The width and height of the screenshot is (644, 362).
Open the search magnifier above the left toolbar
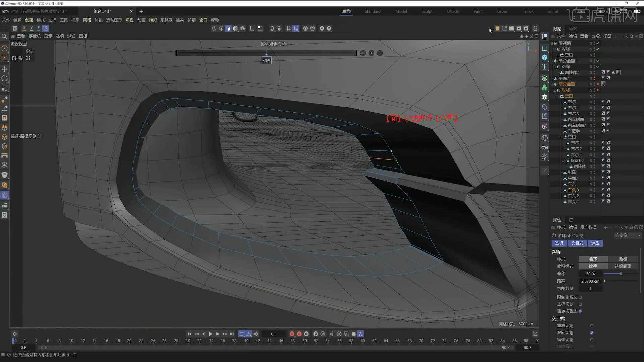[x=4, y=36]
